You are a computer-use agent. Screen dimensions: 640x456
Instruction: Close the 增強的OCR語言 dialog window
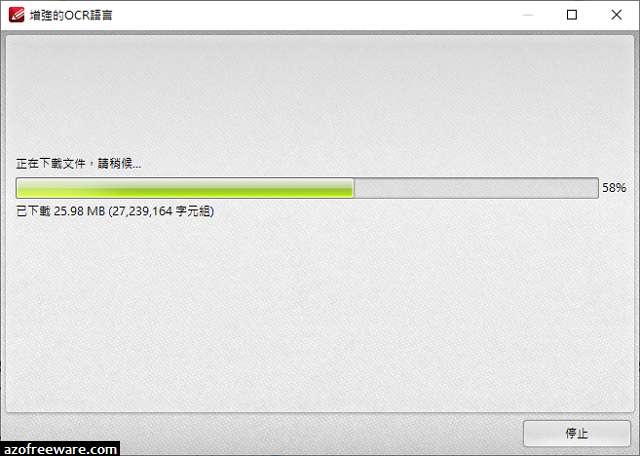coord(616,15)
